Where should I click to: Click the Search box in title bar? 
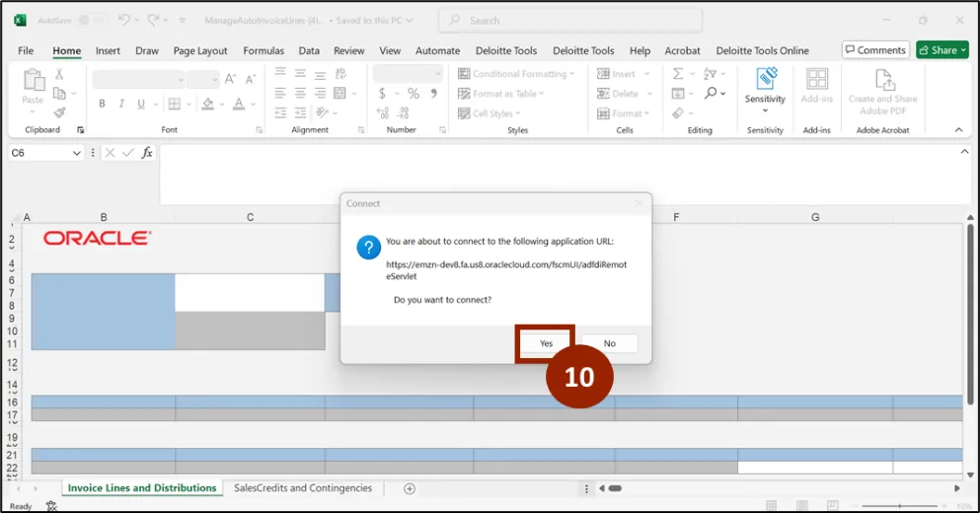569,20
